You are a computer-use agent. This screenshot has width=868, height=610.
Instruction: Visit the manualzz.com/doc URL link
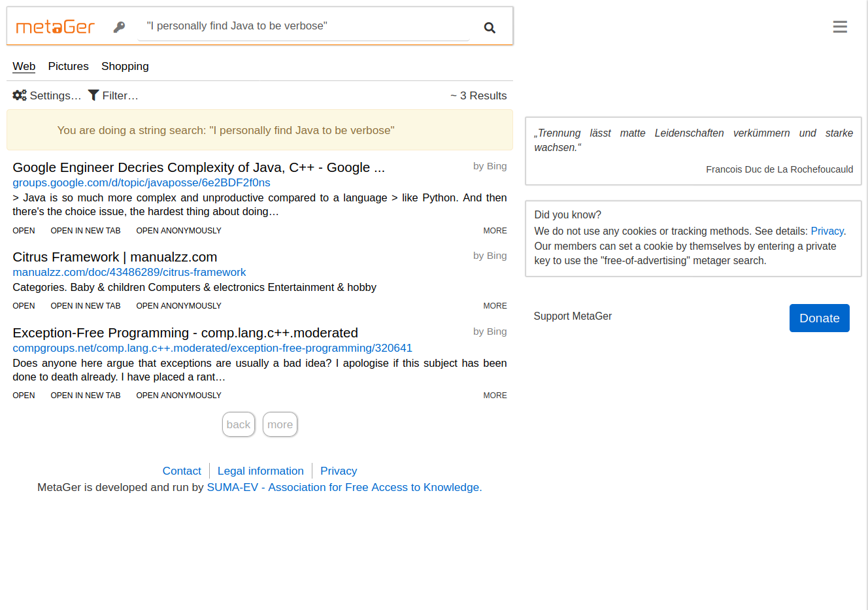click(129, 272)
